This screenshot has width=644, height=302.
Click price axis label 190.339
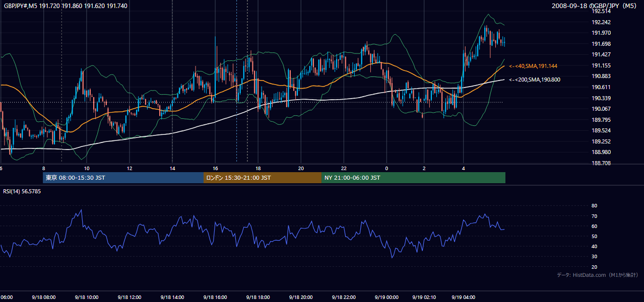601,98
